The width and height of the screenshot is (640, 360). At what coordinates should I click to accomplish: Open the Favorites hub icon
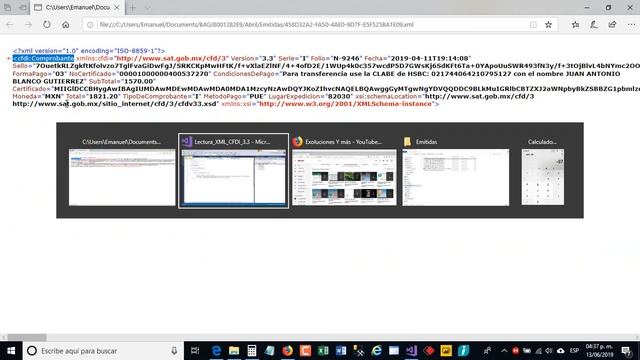[576, 25]
